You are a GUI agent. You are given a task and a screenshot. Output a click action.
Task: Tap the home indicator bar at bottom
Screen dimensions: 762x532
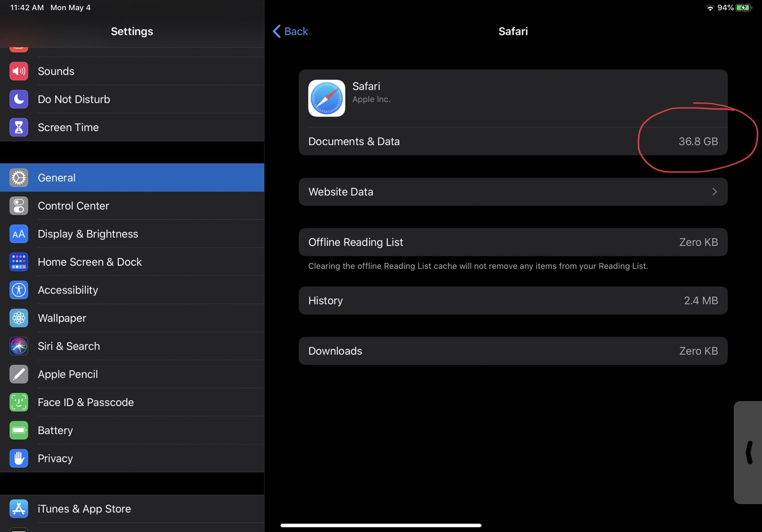point(381,526)
